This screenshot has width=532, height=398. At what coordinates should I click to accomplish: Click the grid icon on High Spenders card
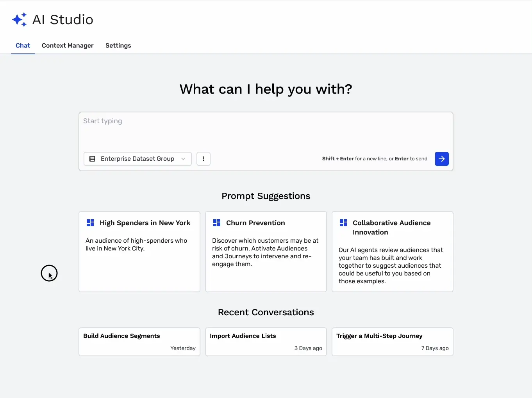(90, 222)
